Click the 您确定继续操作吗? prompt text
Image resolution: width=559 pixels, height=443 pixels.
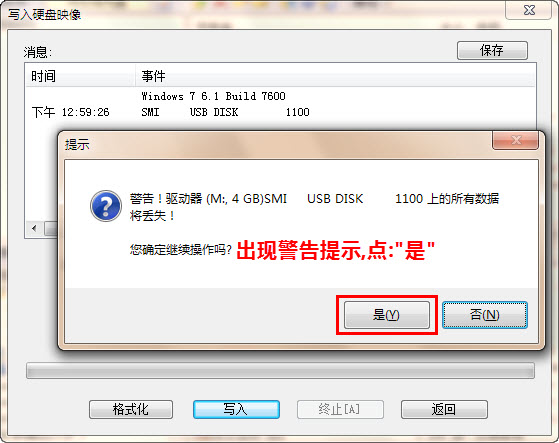(181, 249)
